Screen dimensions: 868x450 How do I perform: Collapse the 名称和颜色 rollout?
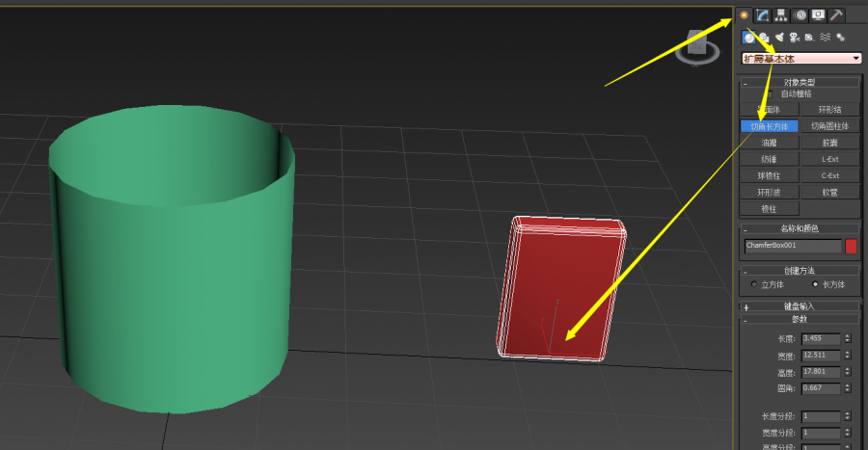click(x=746, y=229)
